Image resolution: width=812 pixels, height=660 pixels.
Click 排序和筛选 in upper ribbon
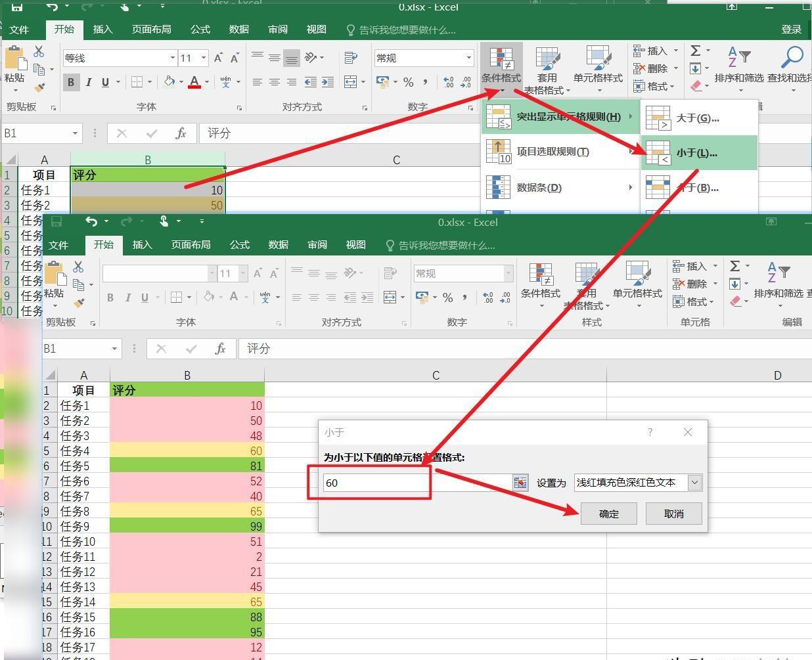(x=739, y=66)
